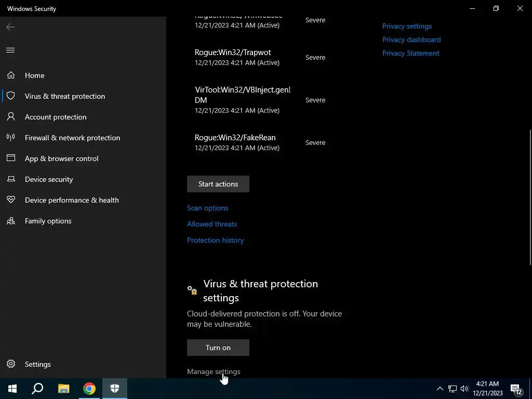
Task: Turn on cloud-delivered protection button
Action: click(x=218, y=348)
